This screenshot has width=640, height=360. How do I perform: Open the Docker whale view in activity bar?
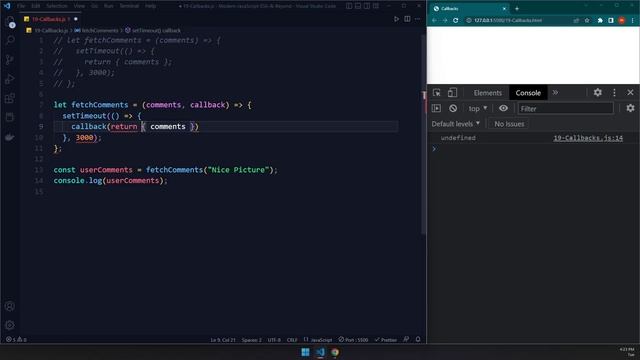point(10,137)
